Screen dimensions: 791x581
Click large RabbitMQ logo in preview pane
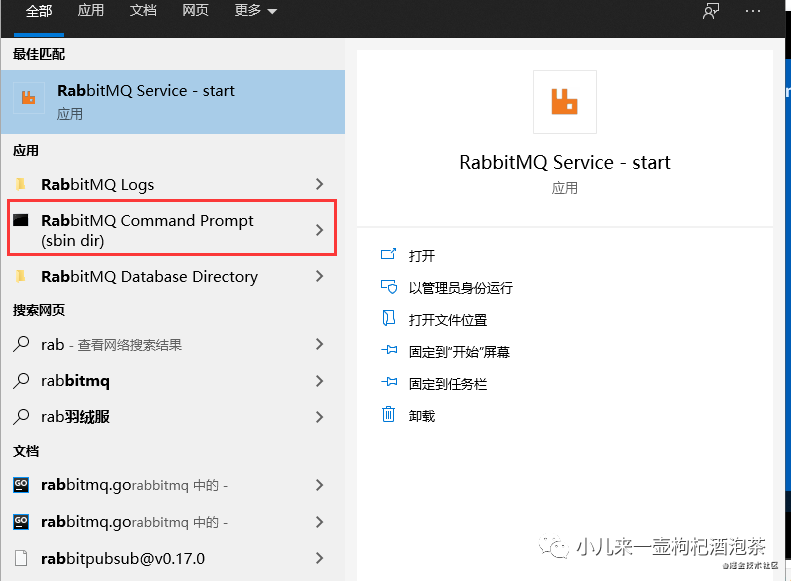[564, 102]
